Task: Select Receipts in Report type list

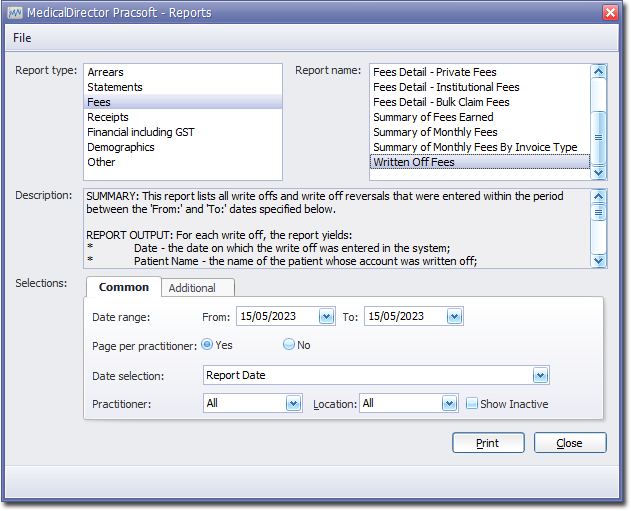Action: pos(107,117)
